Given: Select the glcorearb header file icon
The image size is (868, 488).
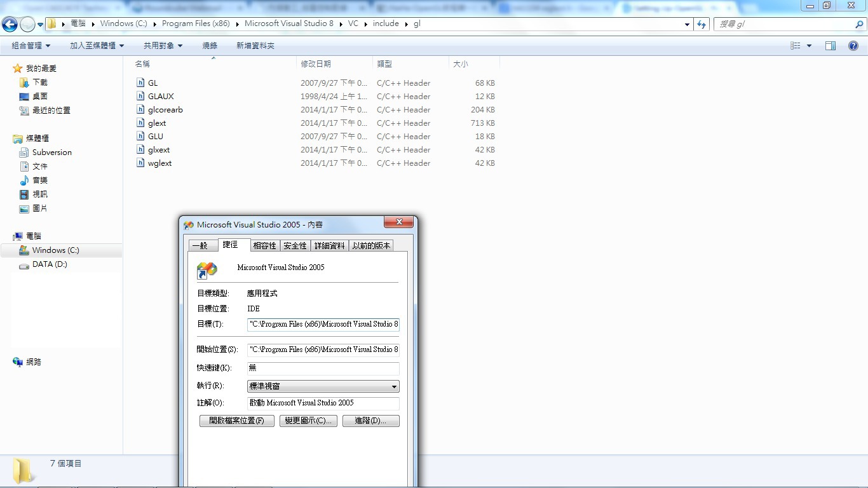Looking at the screenshot, I should [141, 109].
